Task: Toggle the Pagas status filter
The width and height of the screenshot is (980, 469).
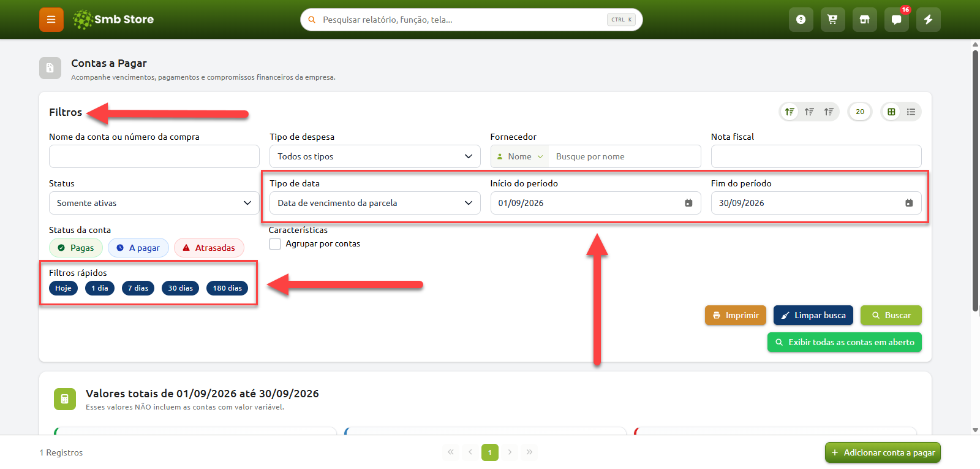Action: point(76,248)
